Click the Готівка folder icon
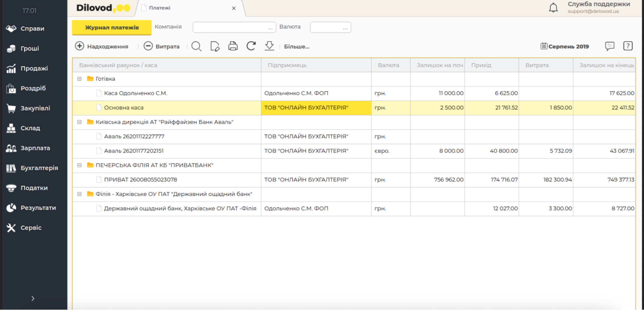Image resolution: width=644 pixels, height=310 pixels. click(90, 79)
